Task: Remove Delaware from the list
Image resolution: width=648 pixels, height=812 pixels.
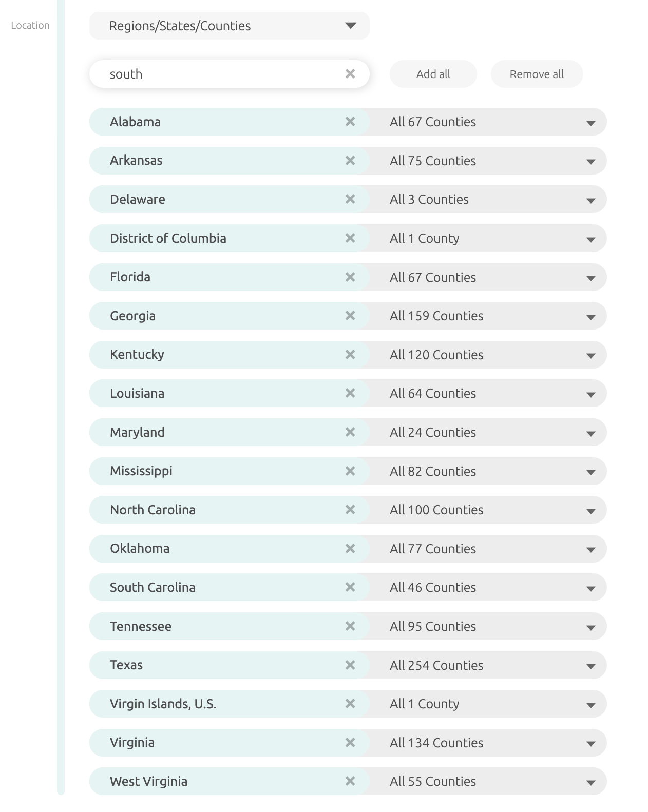Action: [x=350, y=199]
